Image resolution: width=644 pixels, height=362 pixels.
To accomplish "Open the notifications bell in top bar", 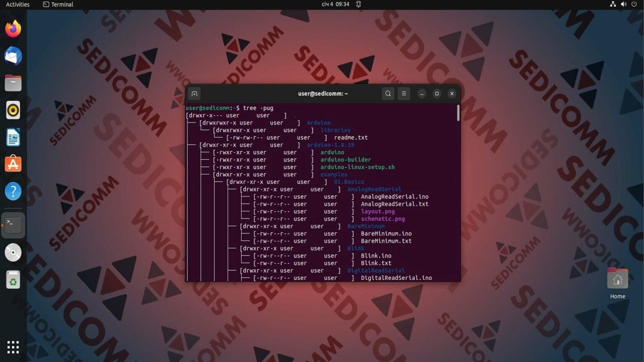I will tap(358, 4).
